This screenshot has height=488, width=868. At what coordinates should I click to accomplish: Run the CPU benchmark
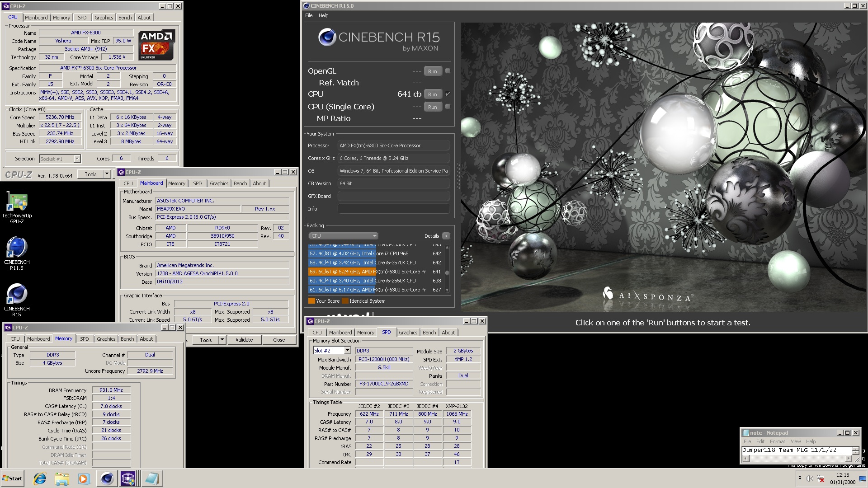pyautogui.click(x=433, y=94)
